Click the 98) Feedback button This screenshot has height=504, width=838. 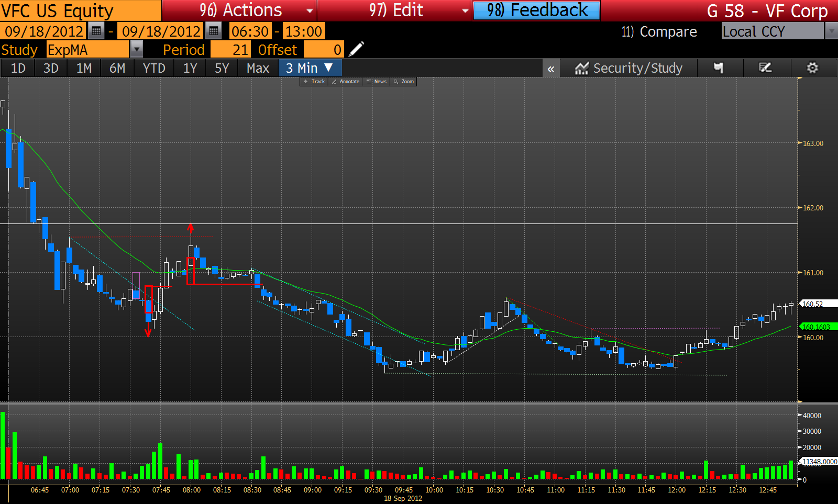coord(537,10)
